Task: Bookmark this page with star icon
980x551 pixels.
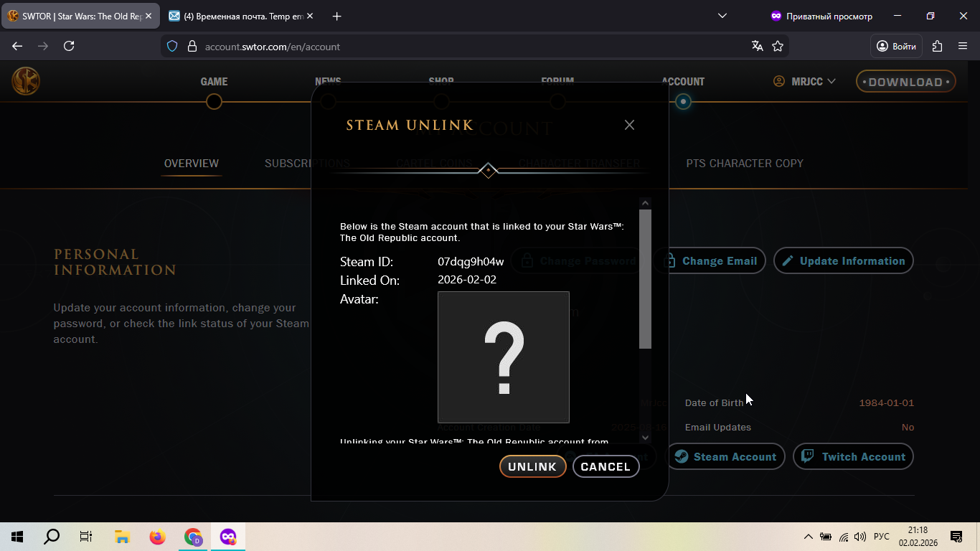Action: 778,46
